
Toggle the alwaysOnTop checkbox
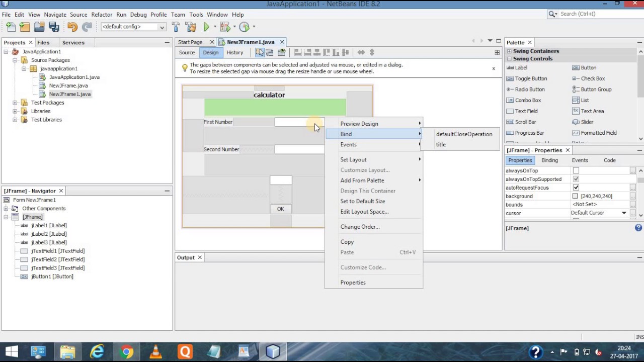point(576,170)
